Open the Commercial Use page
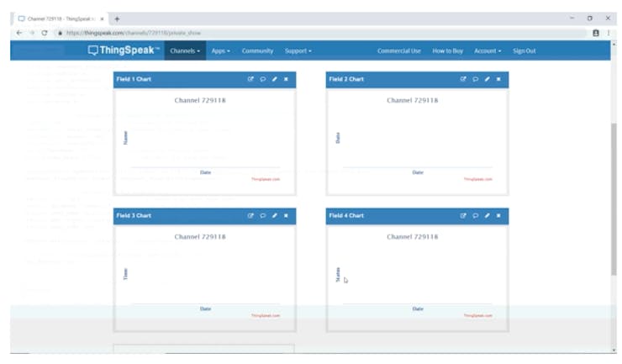The width and height of the screenshot is (622, 364). (398, 50)
